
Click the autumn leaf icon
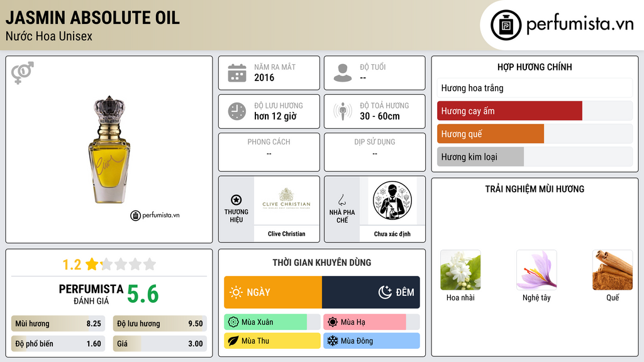click(233, 341)
